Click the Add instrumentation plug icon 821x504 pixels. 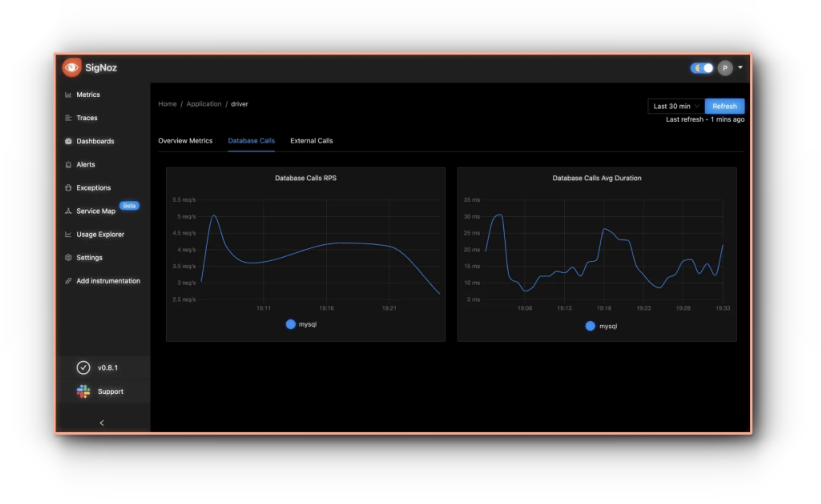click(68, 281)
